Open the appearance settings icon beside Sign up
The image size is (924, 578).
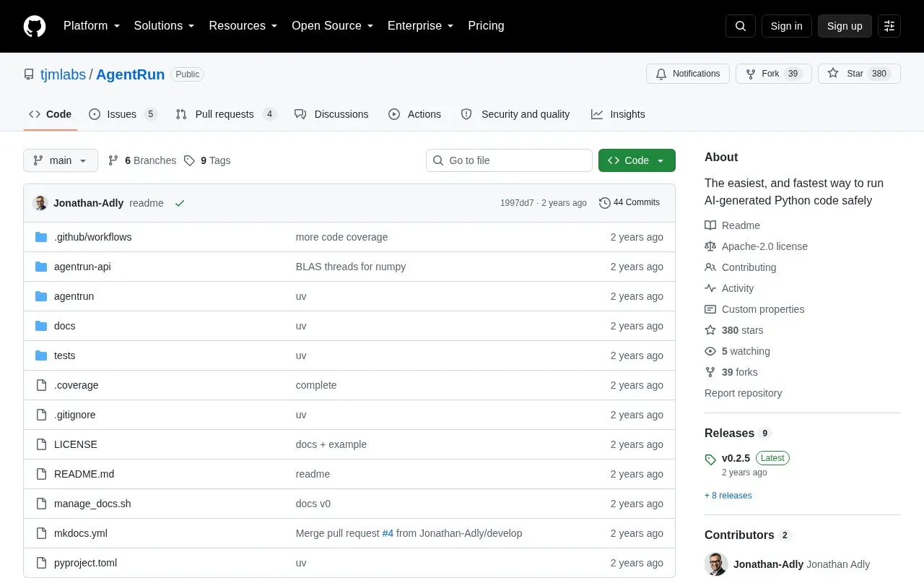point(889,26)
